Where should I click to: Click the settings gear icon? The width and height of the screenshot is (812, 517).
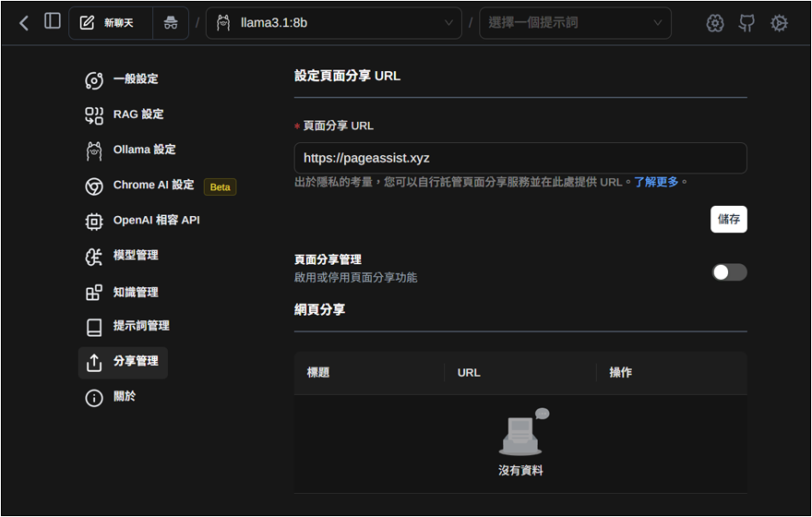[779, 23]
